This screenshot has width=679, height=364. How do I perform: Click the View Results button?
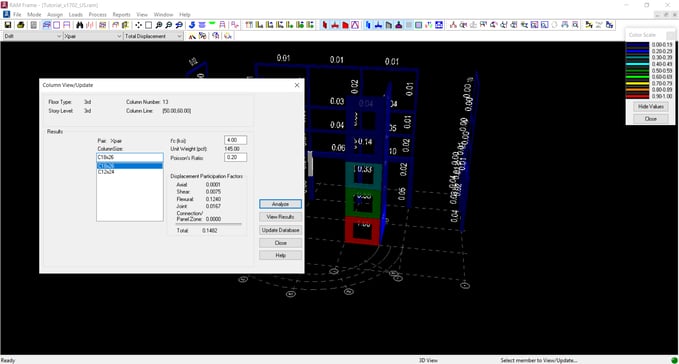tap(280, 217)
